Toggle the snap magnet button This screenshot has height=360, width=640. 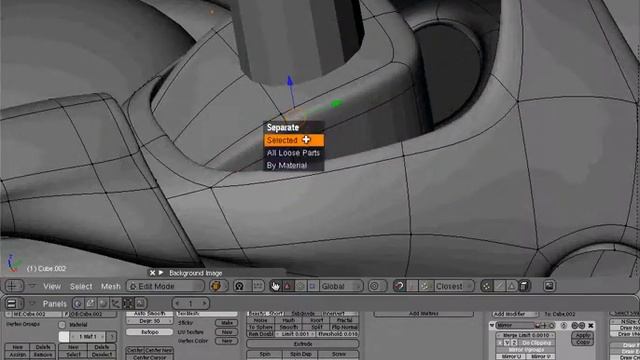coord(399,286)
